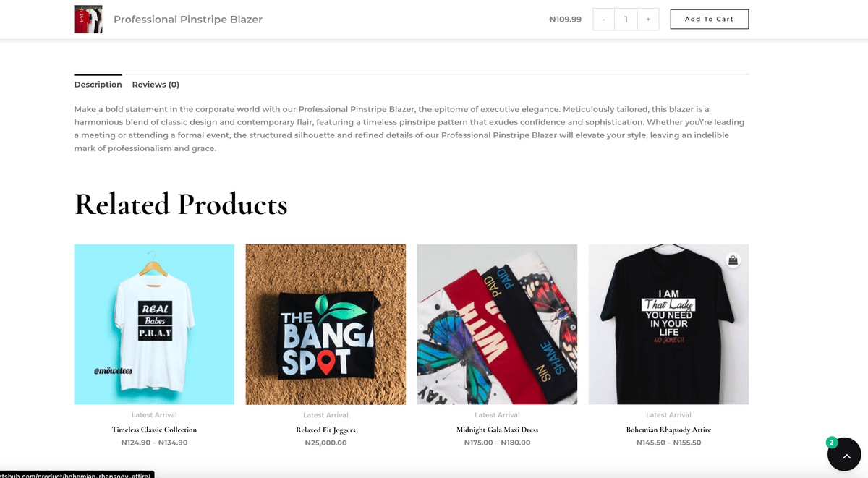Click the small red product logo beside the blazer title
The image size is (868, 478).
(x=88, y=19)
